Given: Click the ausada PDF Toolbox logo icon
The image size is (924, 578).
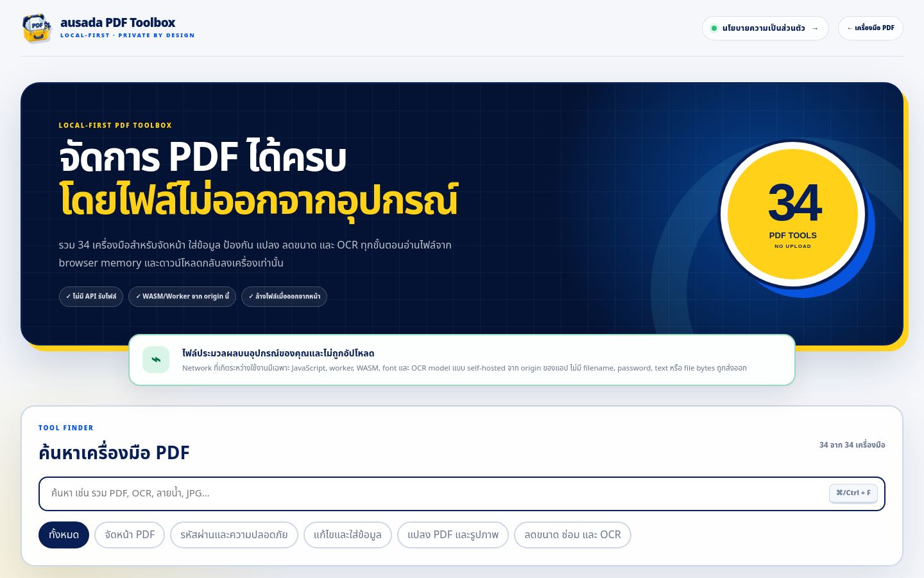Looking at the screenshot, I should click(37, 28).
